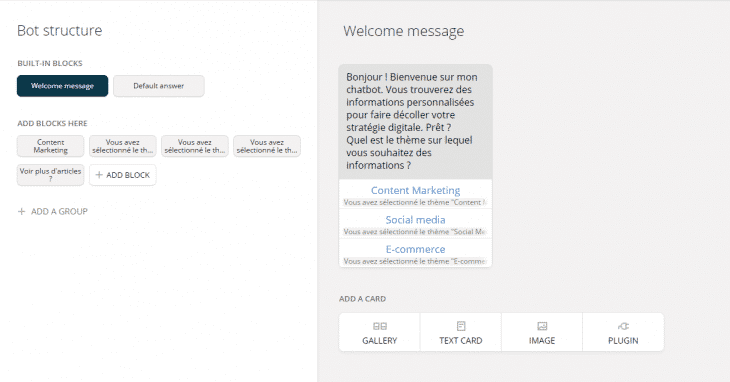Add an IMAGE card via label
The height and width of the screenshot is (382, 730).
pyautogui.click(x=542, y=341)
